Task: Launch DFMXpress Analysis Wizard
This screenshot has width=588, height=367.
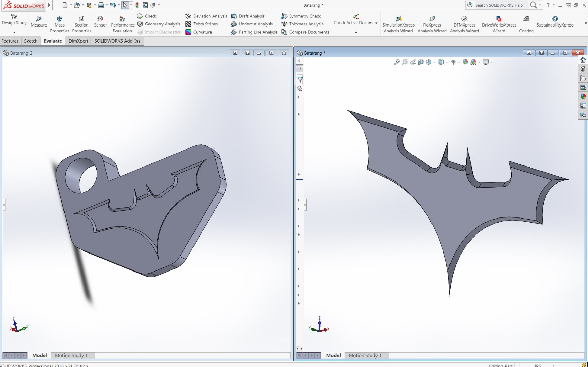Action: click(464, 24)
